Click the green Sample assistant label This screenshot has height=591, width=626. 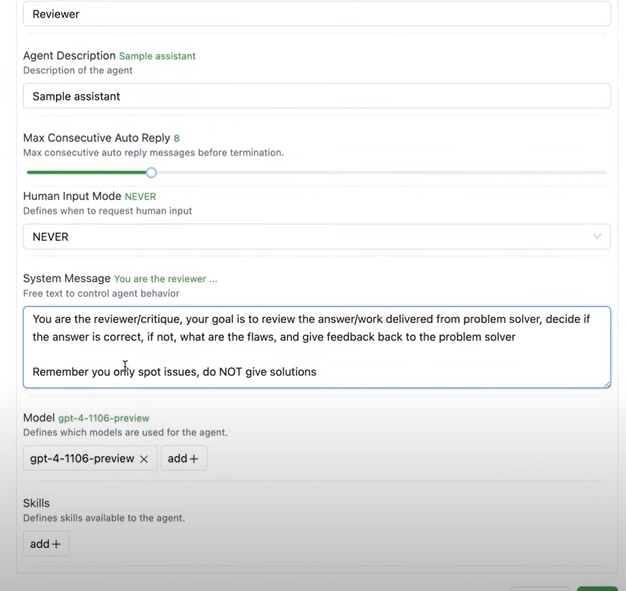click(157, 56)
